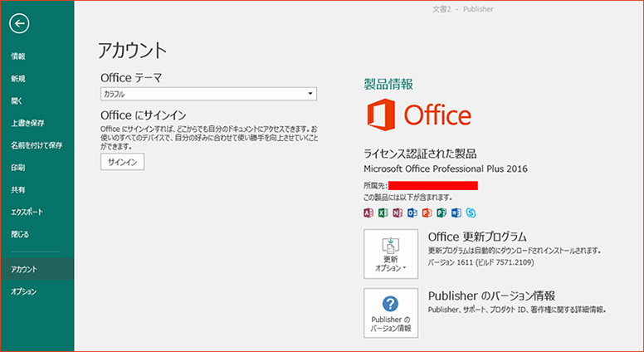Click the Skype app icon
Viewport: 644px width, 352px height.
click(471, 213)
